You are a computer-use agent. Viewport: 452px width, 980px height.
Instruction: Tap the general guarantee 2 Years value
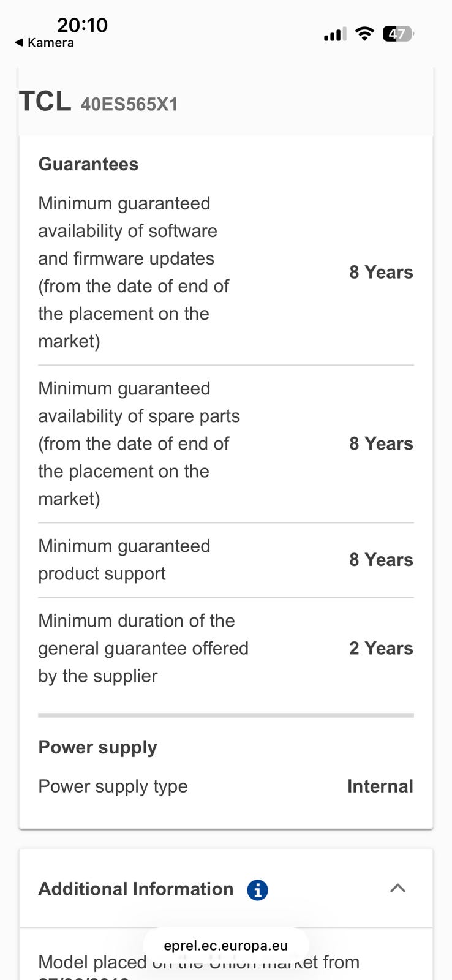tap(381, 648)
